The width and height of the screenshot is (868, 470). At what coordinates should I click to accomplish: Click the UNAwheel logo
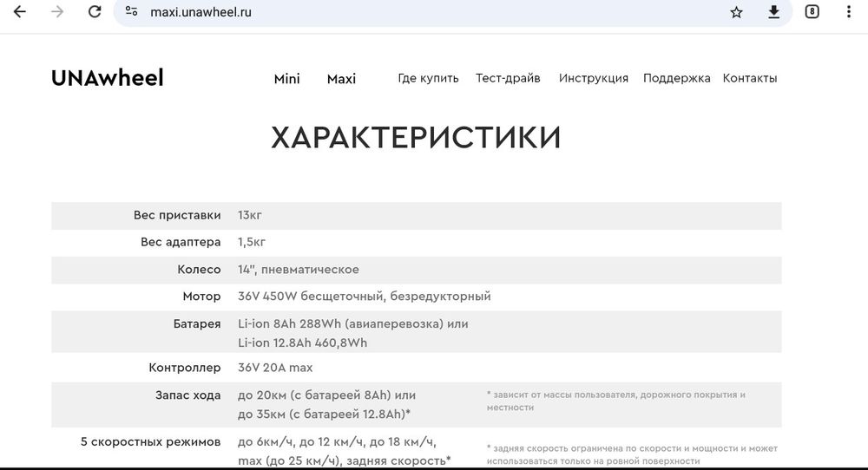pos(108,78)
